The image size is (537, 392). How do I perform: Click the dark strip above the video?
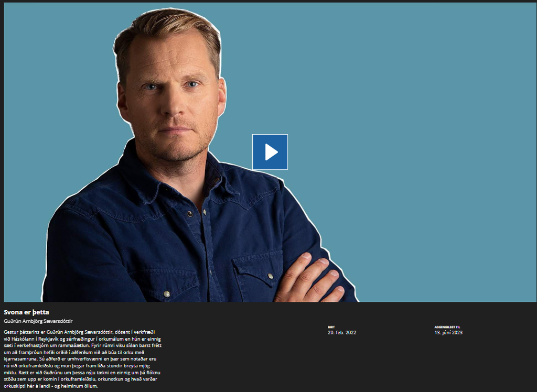coord(268,1)
